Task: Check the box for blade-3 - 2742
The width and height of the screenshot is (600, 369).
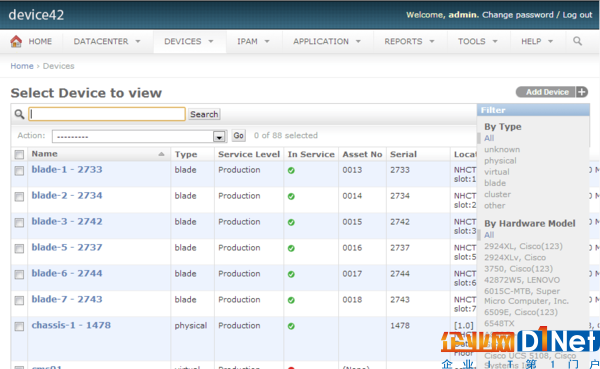Action: 19,223
